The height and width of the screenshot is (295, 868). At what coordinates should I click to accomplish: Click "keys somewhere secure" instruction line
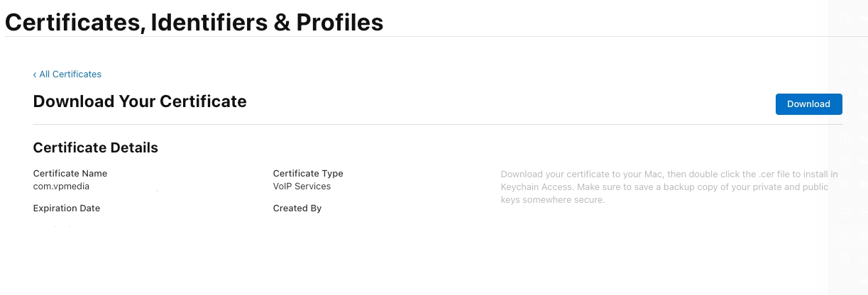[x=552, y=200]
